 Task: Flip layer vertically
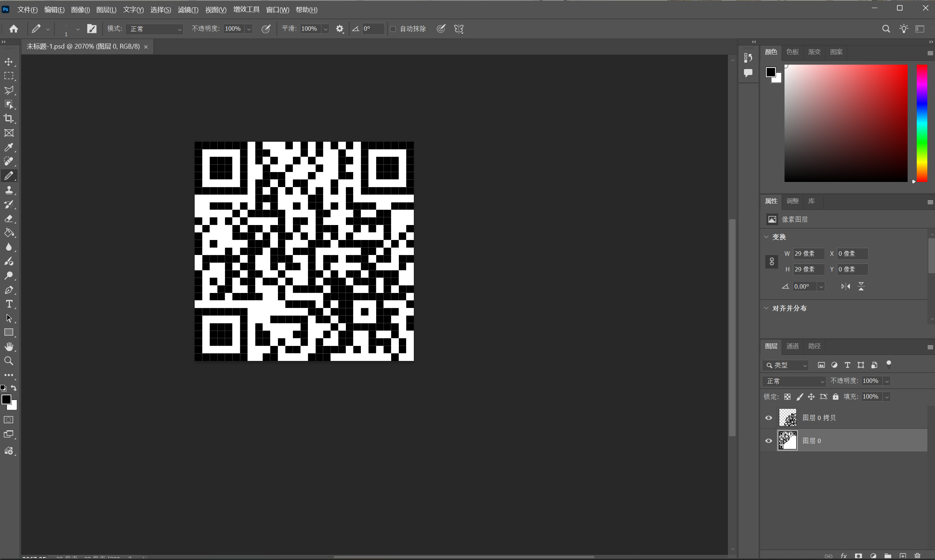click(861, 286)
